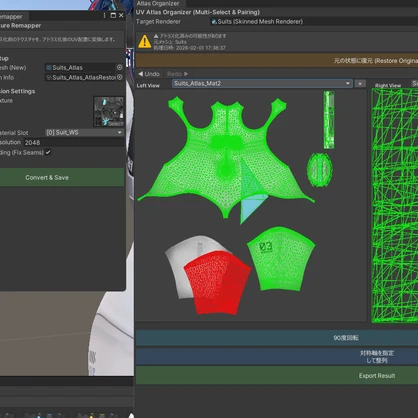This screenshot has height=418, width=418.
Task: Select the Suits_Atlas_AtlasRestore info field
Action: point(80,77)
